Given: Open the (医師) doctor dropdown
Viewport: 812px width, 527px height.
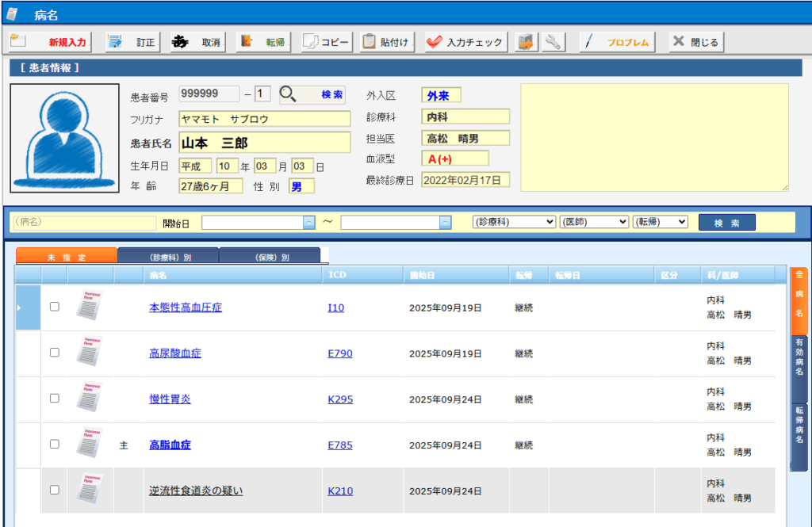Looking at the screenshot, I should click(x=595, y=222).
